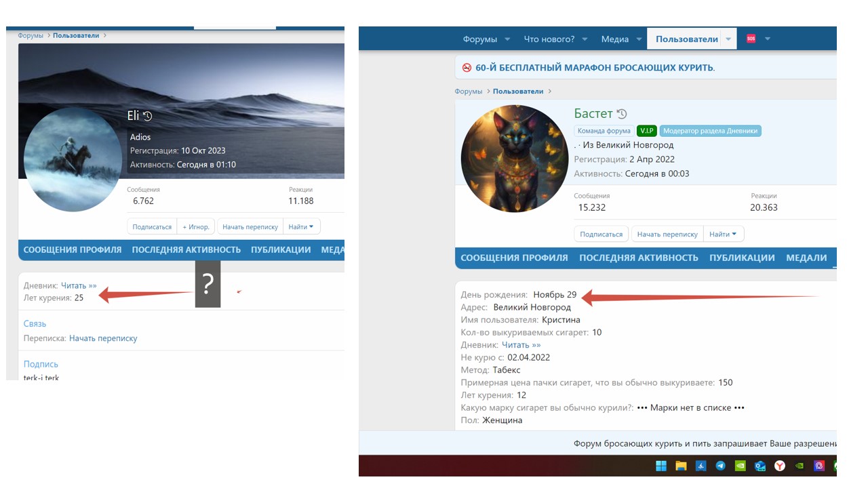Click Подписаться button on Eli's profile

click(152, 227)
